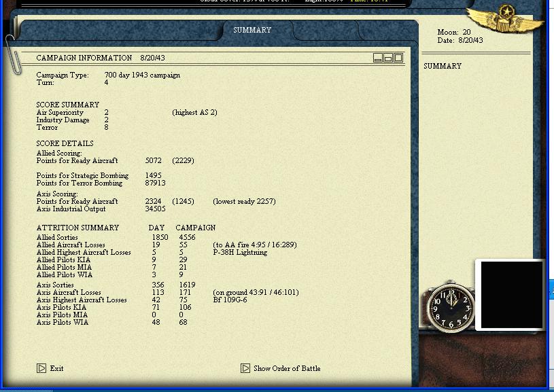Click Axis Pilots WIA campaign value 68
The image size is (554, 392).
tap(183, 322)
